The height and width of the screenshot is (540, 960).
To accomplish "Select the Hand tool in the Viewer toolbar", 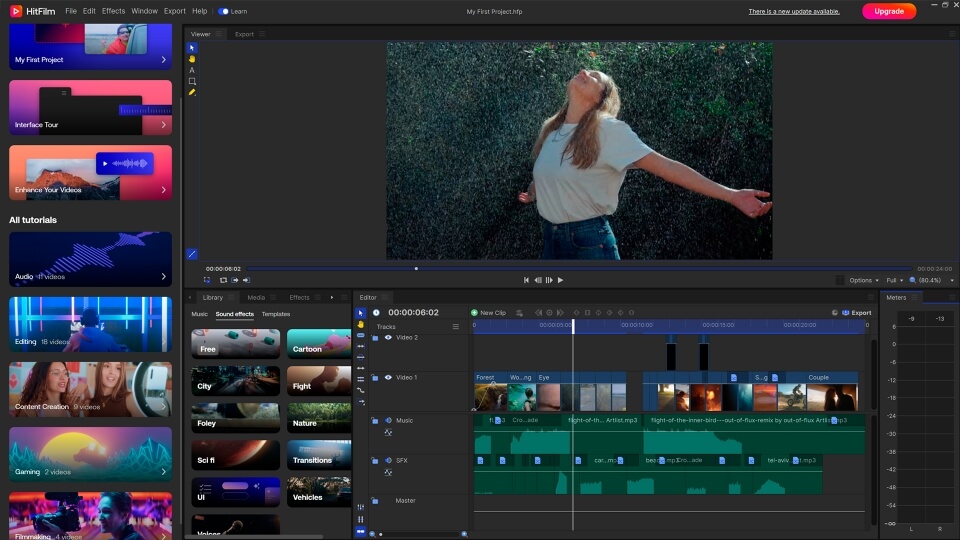I will (x=192, y=59).
